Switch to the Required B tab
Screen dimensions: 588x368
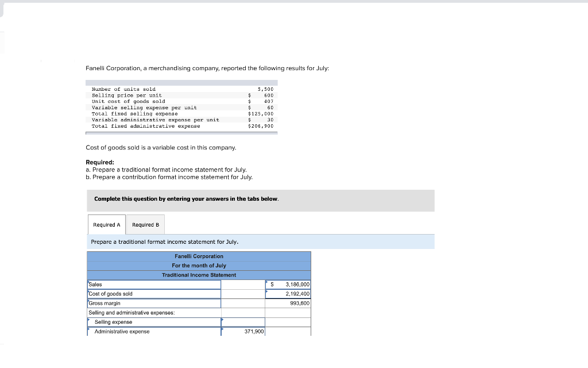click(x=145, y=224)
